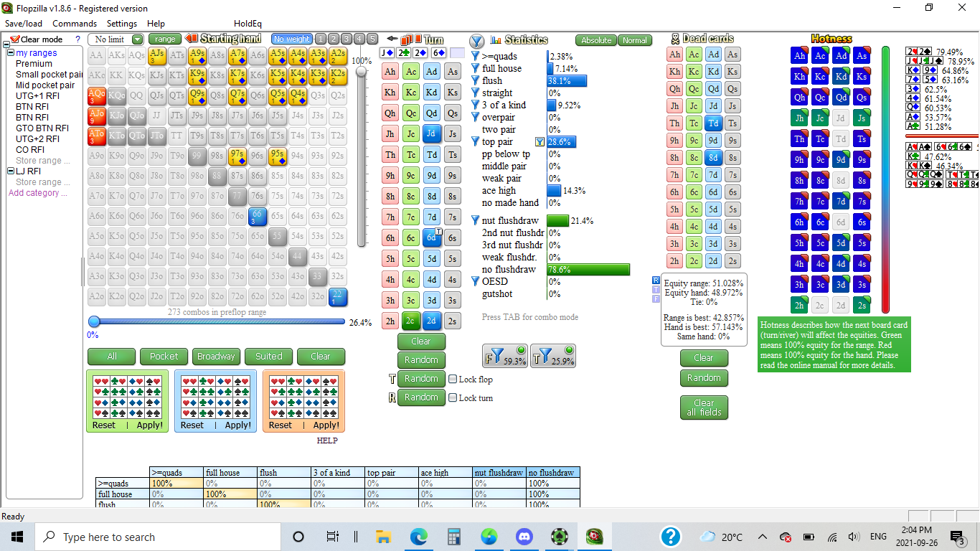Click the red card icon beside Starting hand
Viewport: 980px width, 551px height.
click(x=192, y=39)
